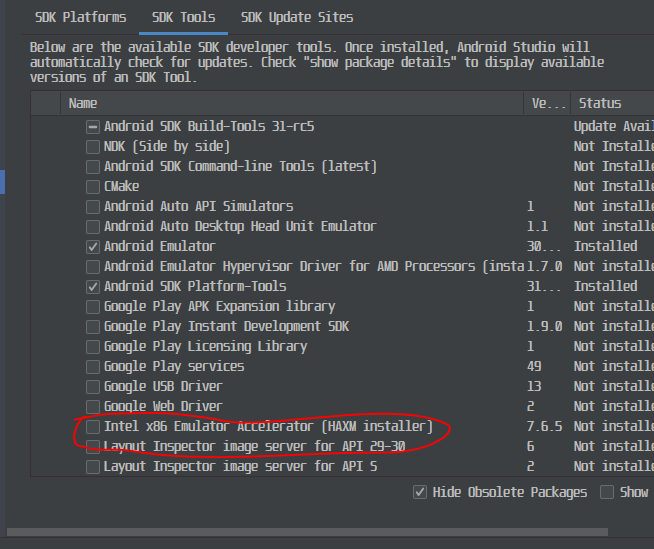This screenshot has width=654, height=549.
Task: Click the Ve... version column header
Action: (x=547, y=103)
